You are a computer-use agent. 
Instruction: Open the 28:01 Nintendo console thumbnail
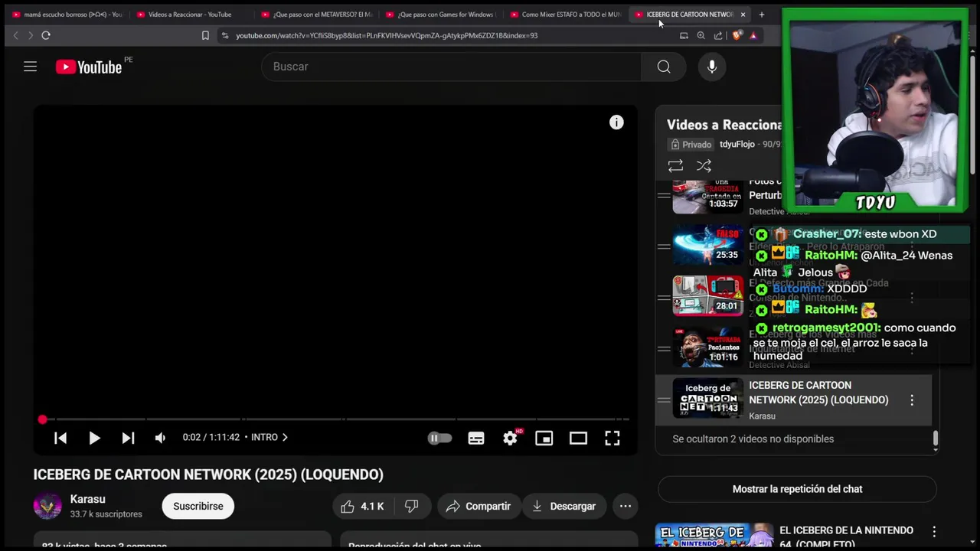coord(708,295)
